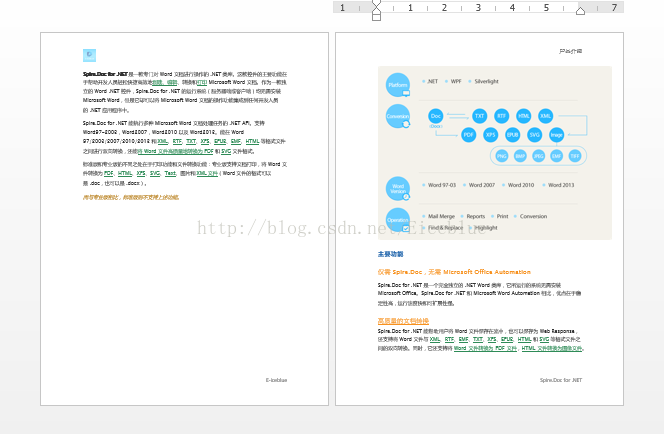Select the Operation circle icon

(x=398, y=220)
